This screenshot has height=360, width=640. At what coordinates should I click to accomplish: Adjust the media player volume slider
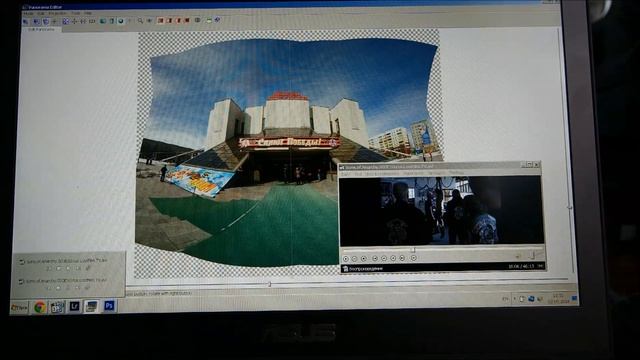pos(532,256)
